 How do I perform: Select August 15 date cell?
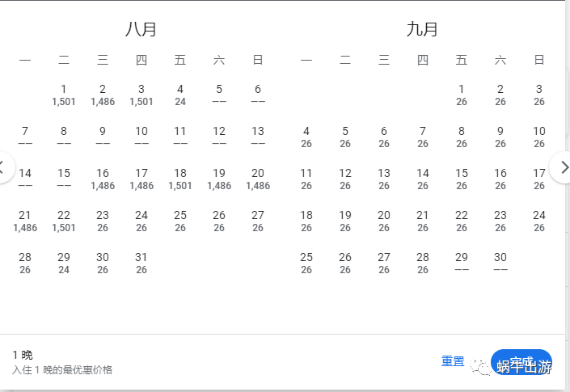click(64, 179)
